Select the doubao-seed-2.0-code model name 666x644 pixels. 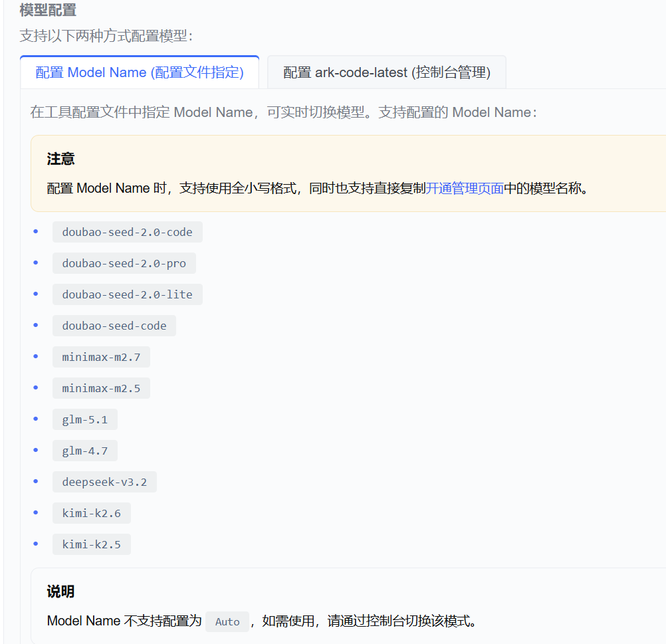tap(127, 231)
